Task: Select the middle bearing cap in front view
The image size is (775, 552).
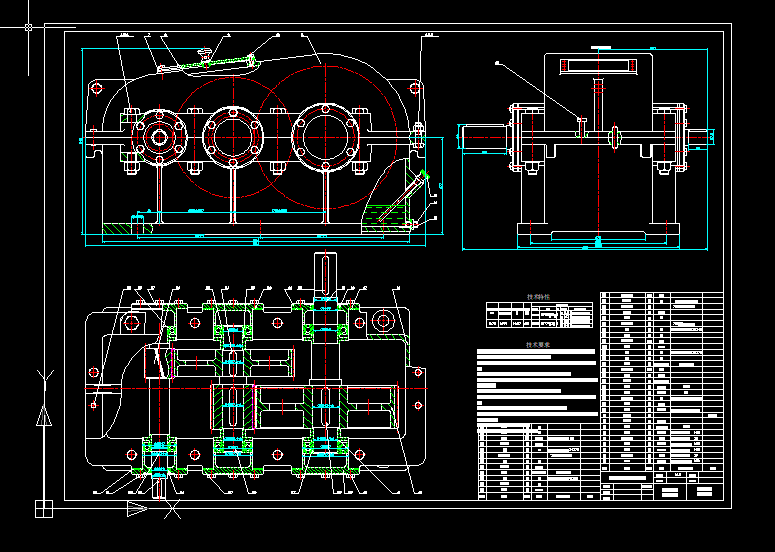Action: pos(233,136)
